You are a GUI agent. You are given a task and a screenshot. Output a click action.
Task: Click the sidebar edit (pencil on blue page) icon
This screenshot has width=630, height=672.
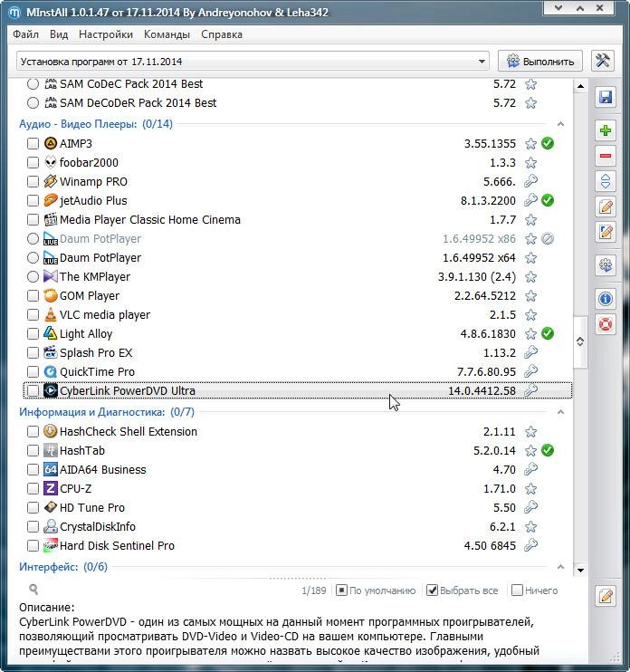[x=606, y=232]
